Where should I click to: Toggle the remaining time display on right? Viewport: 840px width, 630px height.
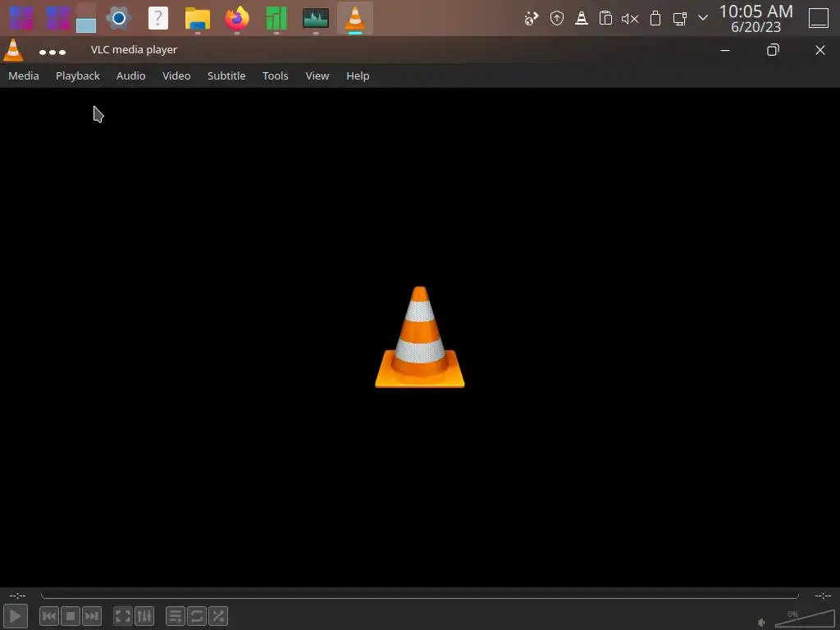pyautogui.click(x=822, y=596)
